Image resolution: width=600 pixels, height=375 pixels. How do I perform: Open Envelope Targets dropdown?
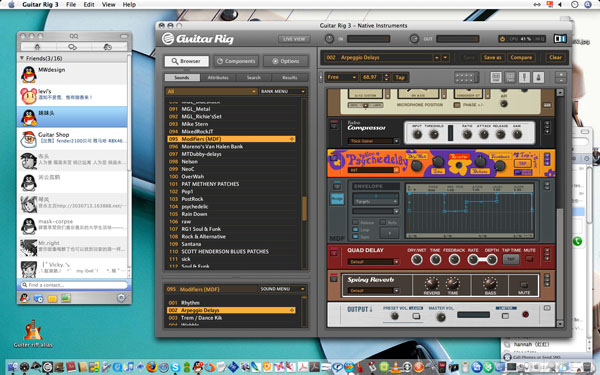[x=376, y=201]
